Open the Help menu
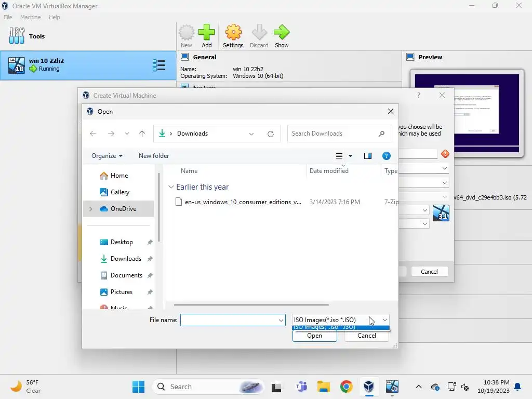 [x=54, y=17]
